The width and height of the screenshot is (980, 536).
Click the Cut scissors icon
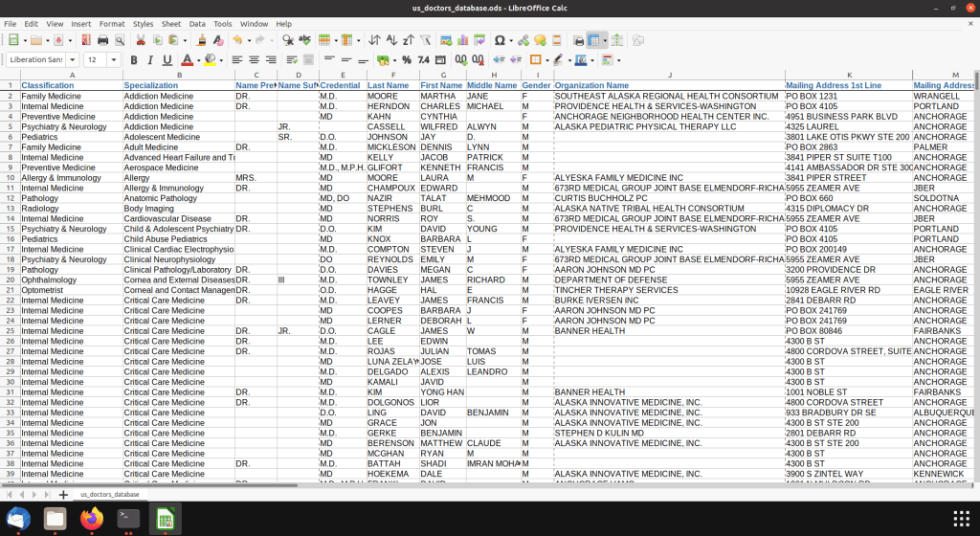(x=141, y=40)
